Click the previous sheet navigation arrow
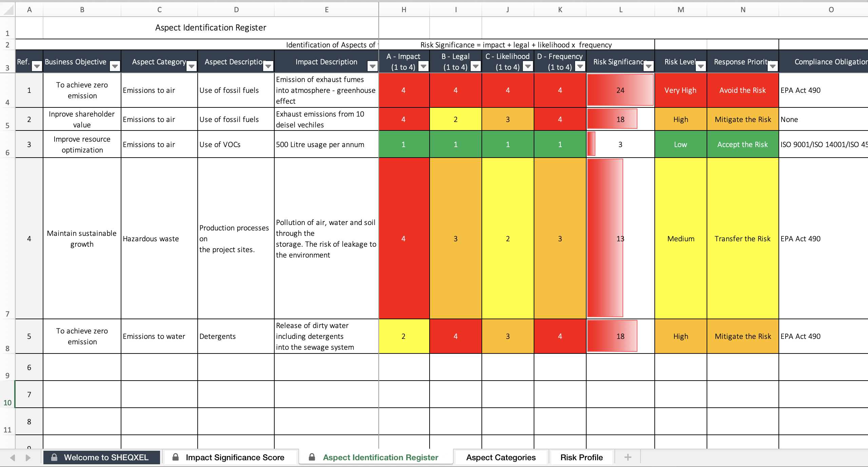The height and width of the screenshot is (467, 868). (13, 458)
